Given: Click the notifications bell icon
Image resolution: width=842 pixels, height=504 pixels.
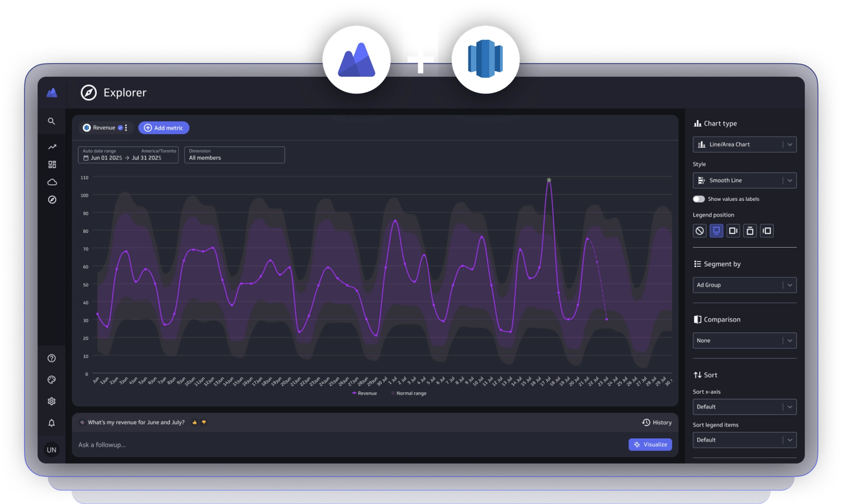Looking at the screenshot, I should tap(52, 423).
